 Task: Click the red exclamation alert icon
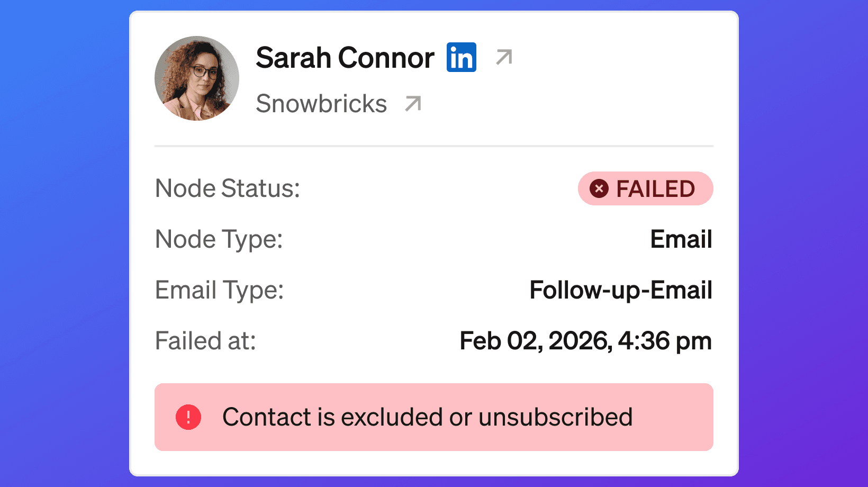[188, 417]
